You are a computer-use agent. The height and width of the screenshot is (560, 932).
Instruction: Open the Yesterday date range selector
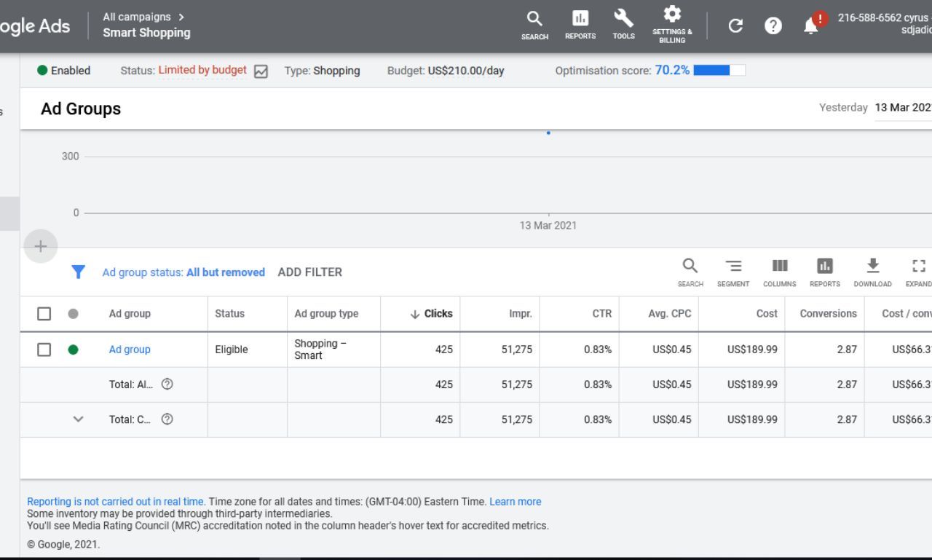point(875,108)
